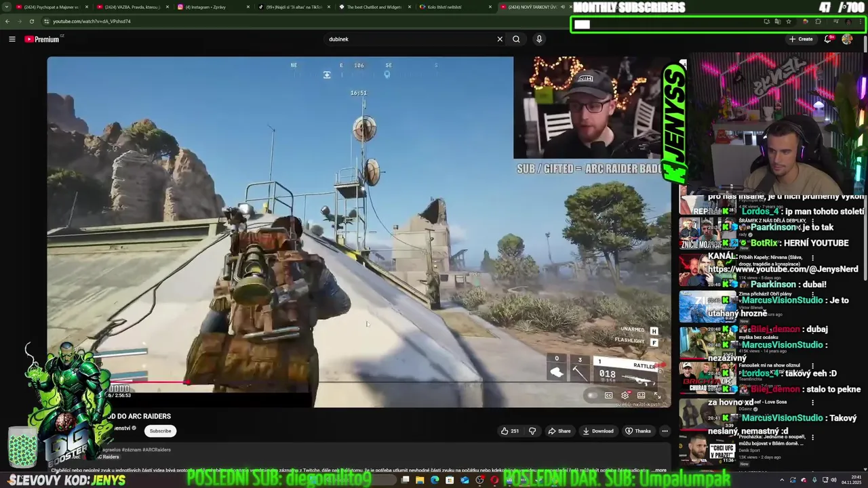Open YouTube notifications bell
This screenshot has width=868, height=488.
click(828, 39)
